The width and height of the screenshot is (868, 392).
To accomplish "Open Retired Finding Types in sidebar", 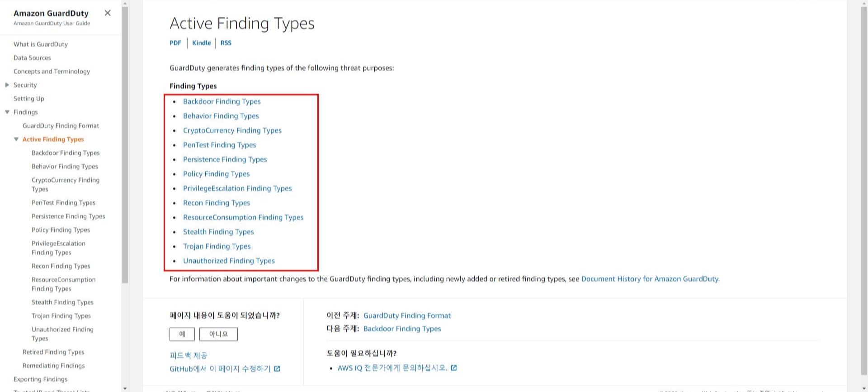I will [53, 352].
